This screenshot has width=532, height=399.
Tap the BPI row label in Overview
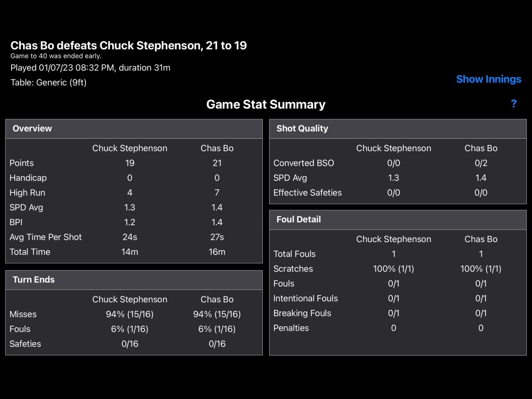(x=16, y=223)
